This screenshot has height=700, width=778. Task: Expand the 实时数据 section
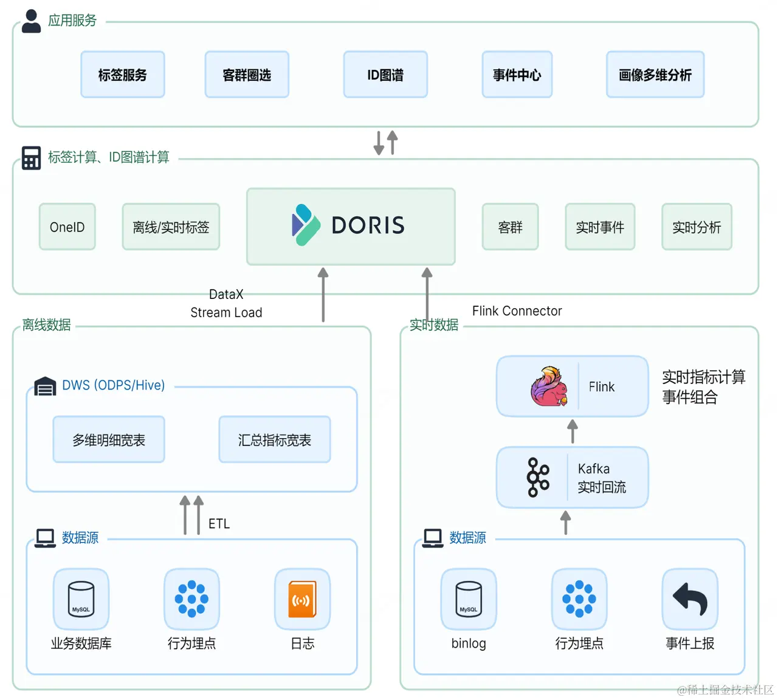(433, 325)
